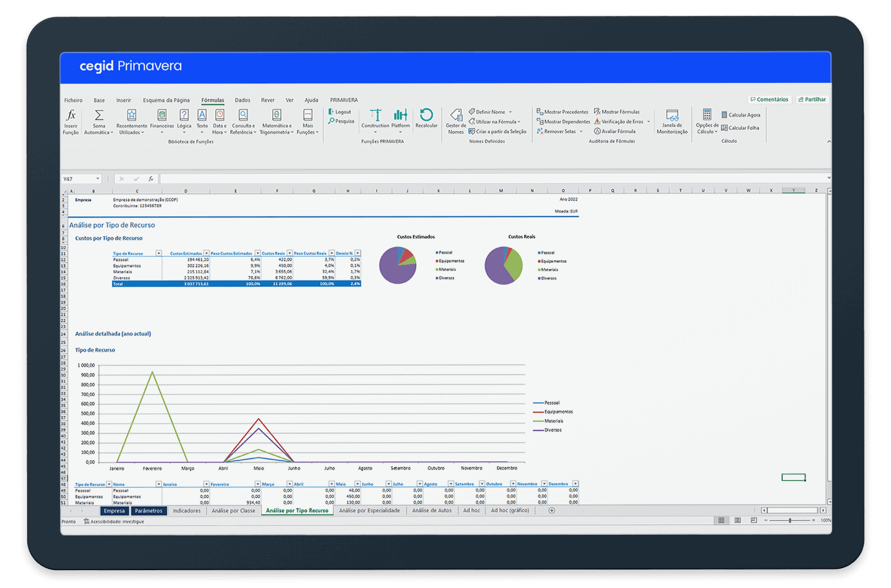Open Custos Reais column filter
The image size is (891, 588).
290,254
